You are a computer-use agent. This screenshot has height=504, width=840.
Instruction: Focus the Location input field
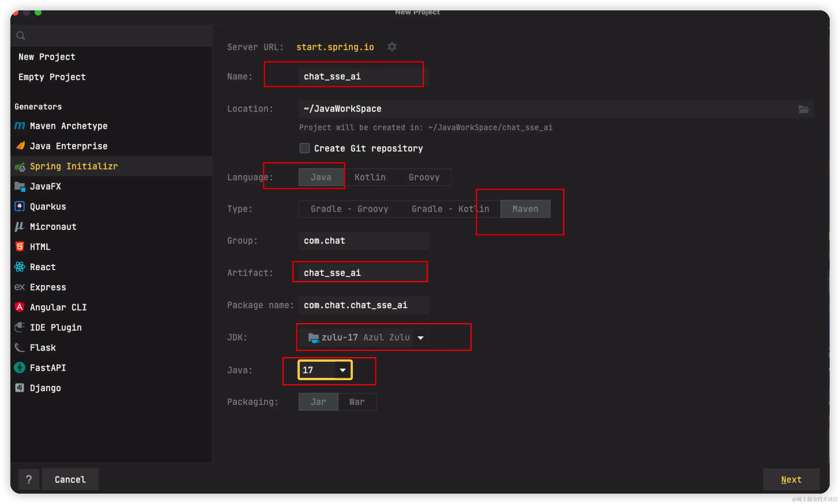pos(556,109)
